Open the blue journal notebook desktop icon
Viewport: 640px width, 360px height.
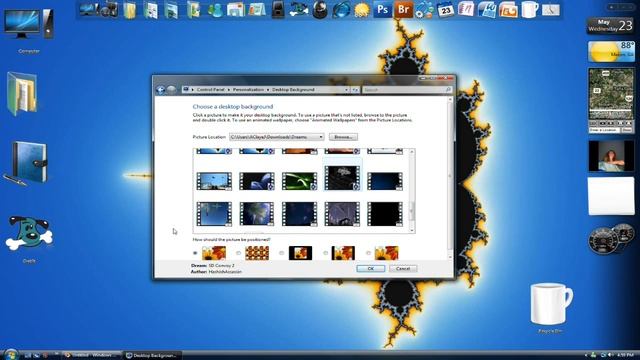click(x=27, y=163)
